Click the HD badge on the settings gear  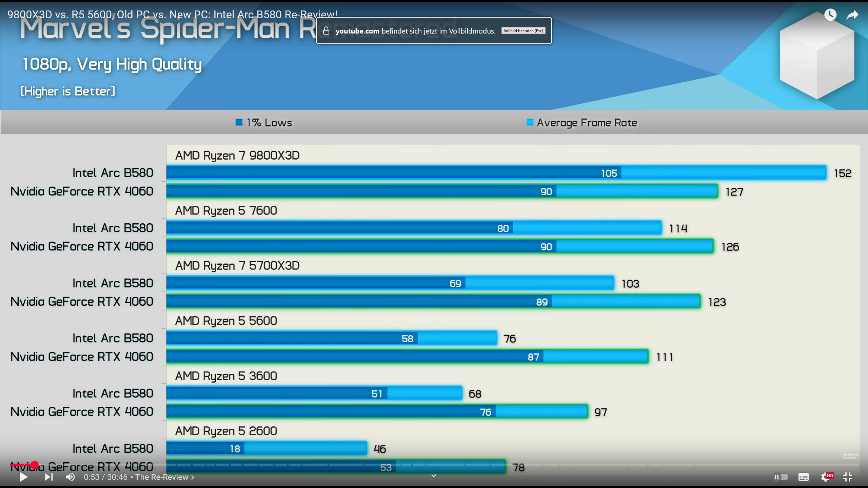(x=830, y=476)
